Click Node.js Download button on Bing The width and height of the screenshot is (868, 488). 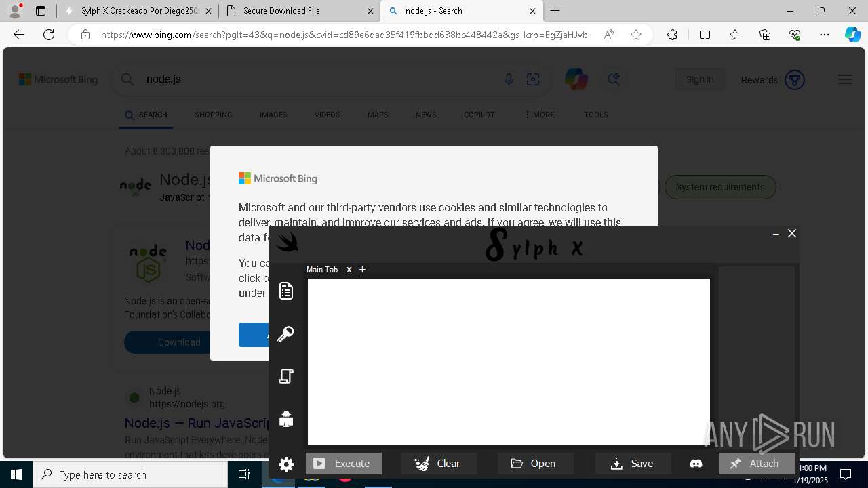179,342
